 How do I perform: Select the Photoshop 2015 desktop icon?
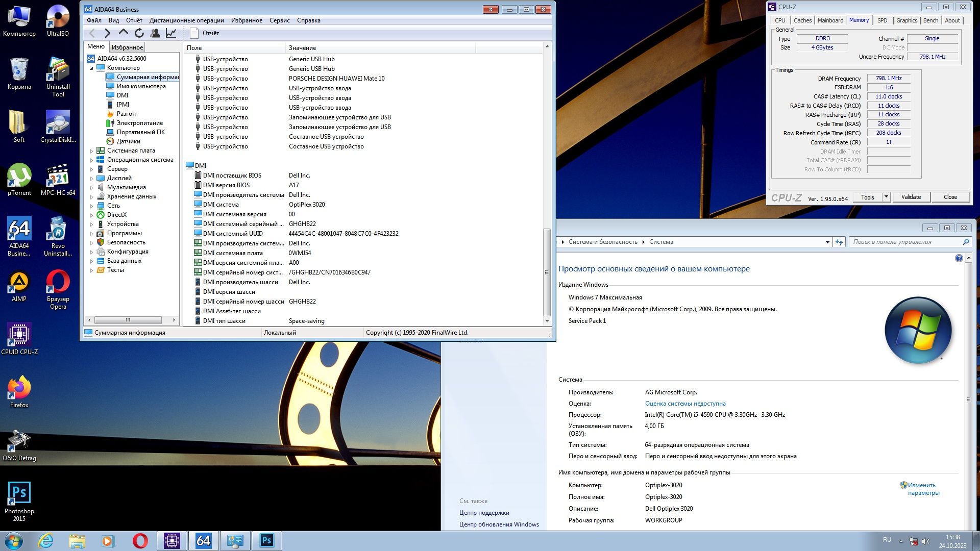[19, 502]
